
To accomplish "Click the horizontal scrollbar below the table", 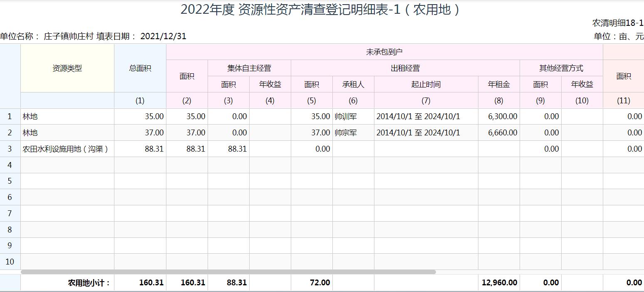I will coord(228,272).
